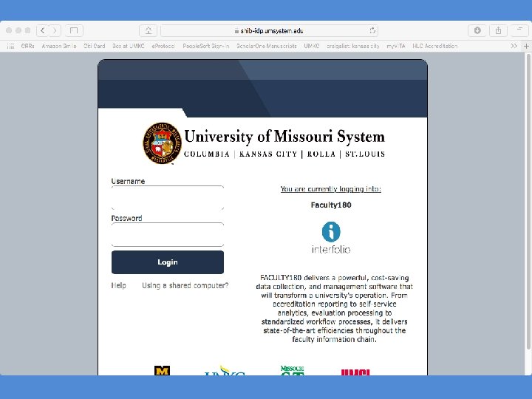This screenshot has height=399, width=532.
Task: Open the Using a shared computer? link
Action: [x=185, y=286]
